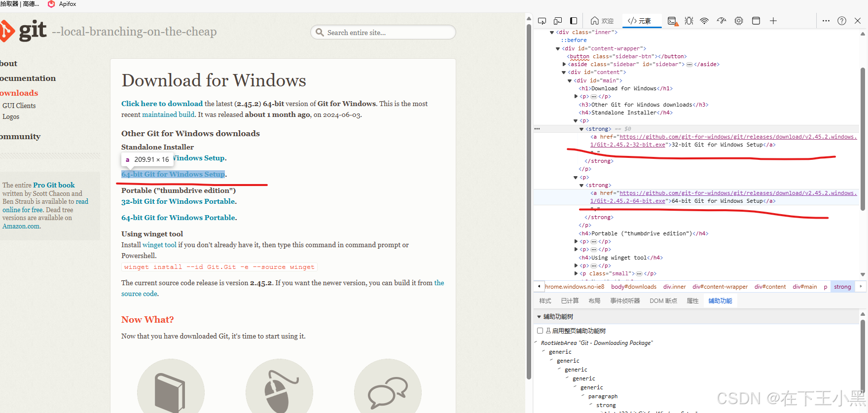Screen dimensions: 868x413
Task: Click the mouse circle icon under Now What
Action: click(279, 392)
